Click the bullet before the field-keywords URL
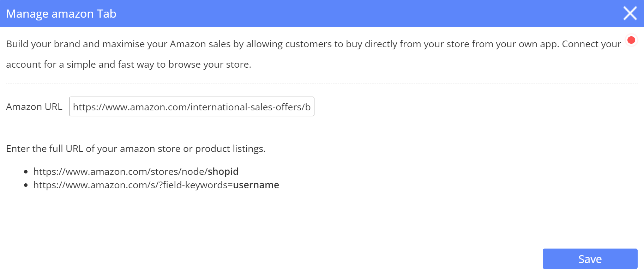 click(x=26, y=185)
